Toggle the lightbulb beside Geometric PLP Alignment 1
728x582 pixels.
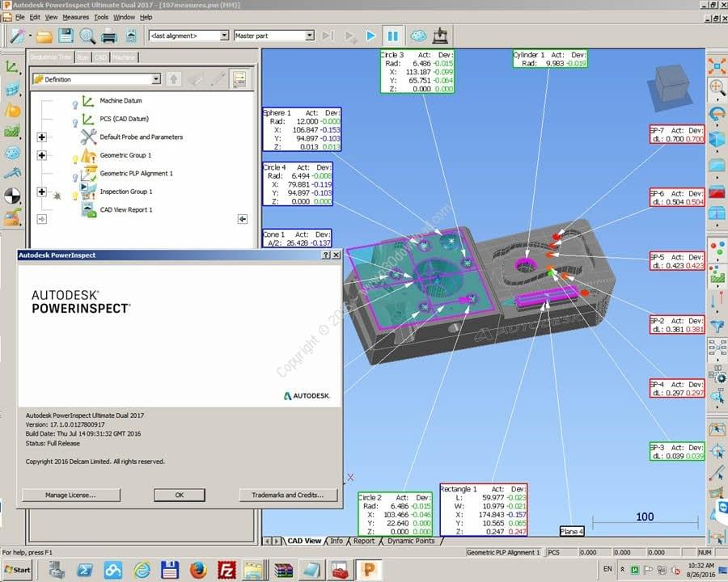75,177
